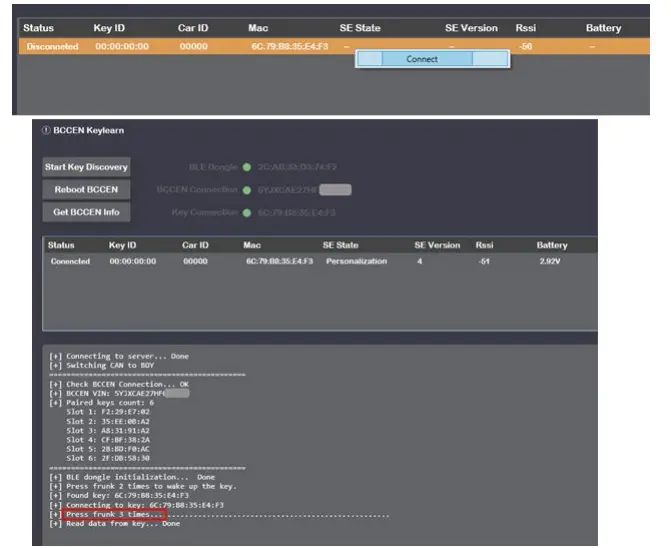Click the Get BCCEN Info button
Viewport: 671px width, 548px height.
86,212
